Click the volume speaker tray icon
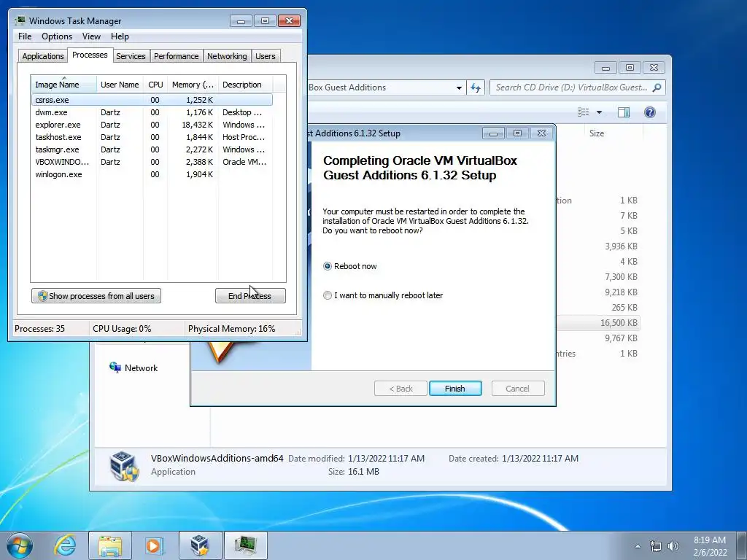747x560 pixels. coord(673,546)
